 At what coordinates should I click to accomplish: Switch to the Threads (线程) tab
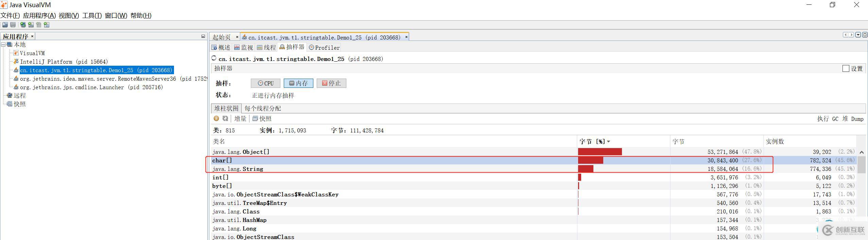266,47
